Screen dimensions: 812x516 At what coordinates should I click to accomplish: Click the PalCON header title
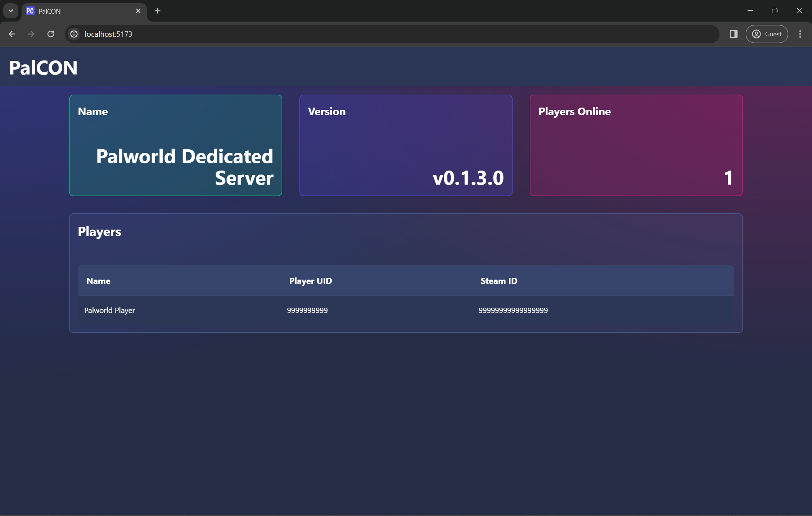43,68
